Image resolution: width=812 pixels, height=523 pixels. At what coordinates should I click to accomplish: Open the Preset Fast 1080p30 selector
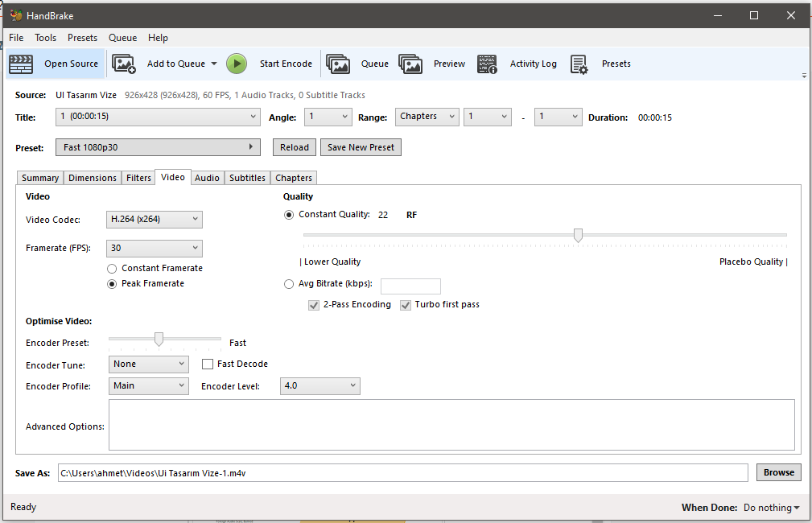[x=158, y=147]
